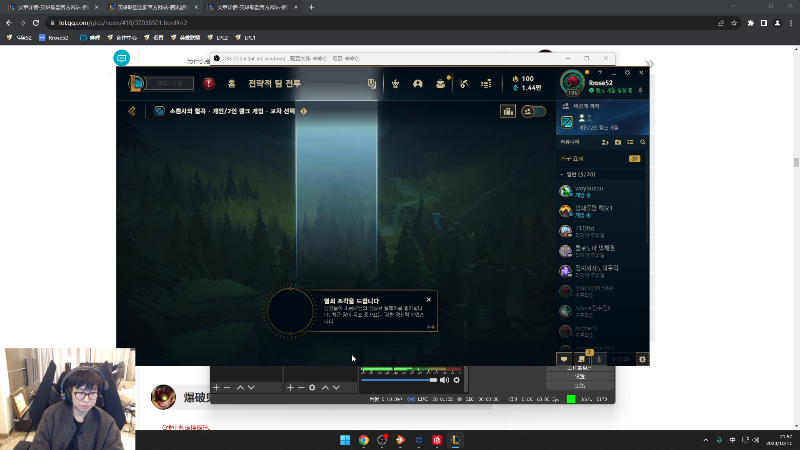Bookmark this page with the star icon

pos(734,23)
